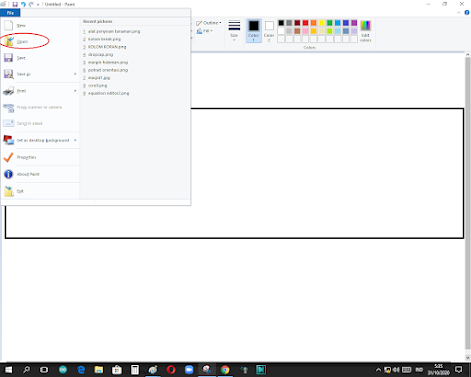Choose Exit in the File menu
471x377 pixels.
click(40, 191)
